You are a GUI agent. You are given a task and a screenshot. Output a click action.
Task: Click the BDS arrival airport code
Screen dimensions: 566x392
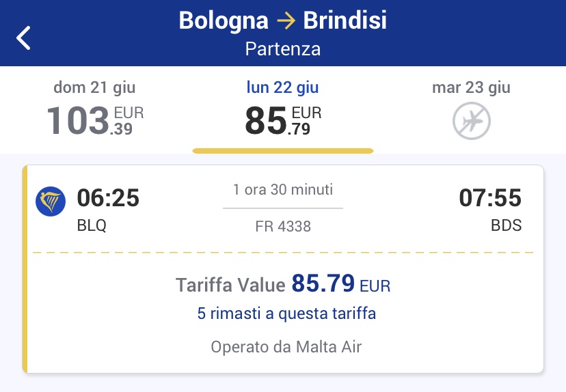click(506, 225)
